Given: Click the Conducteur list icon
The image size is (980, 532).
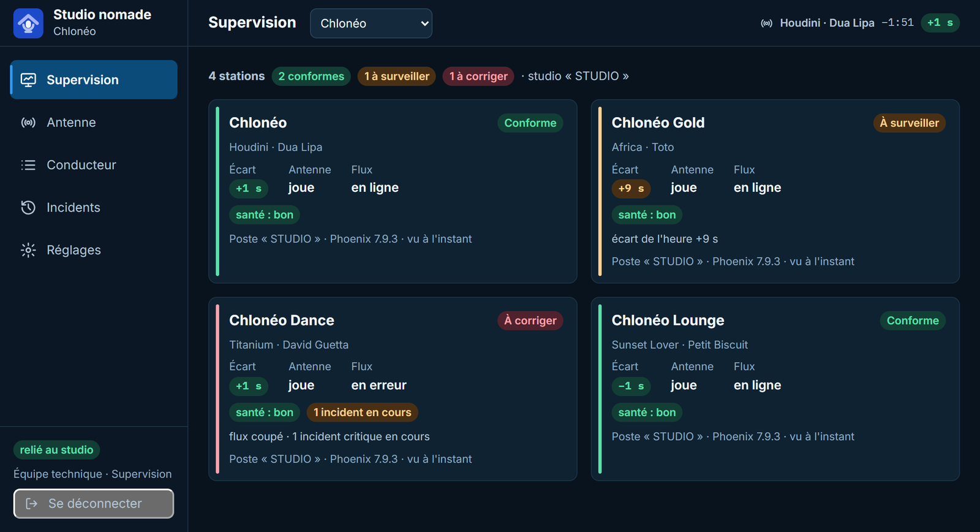Looking at the screenshot, I should [28, 165].
